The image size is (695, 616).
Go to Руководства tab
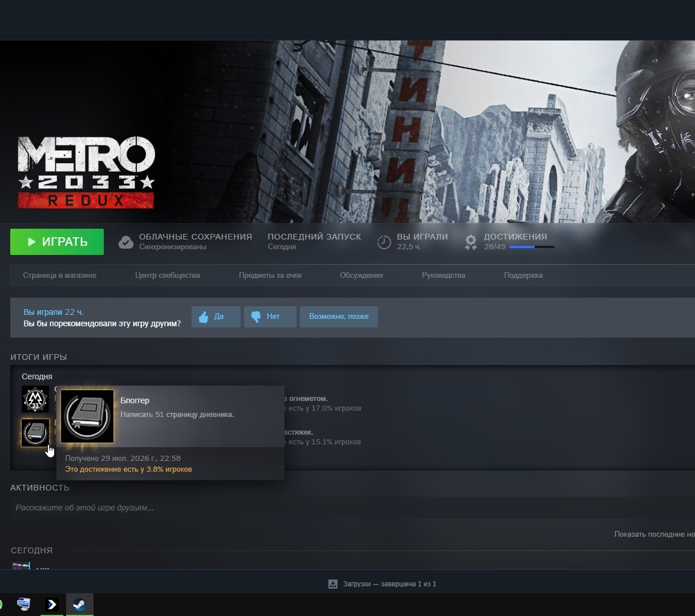444,275
